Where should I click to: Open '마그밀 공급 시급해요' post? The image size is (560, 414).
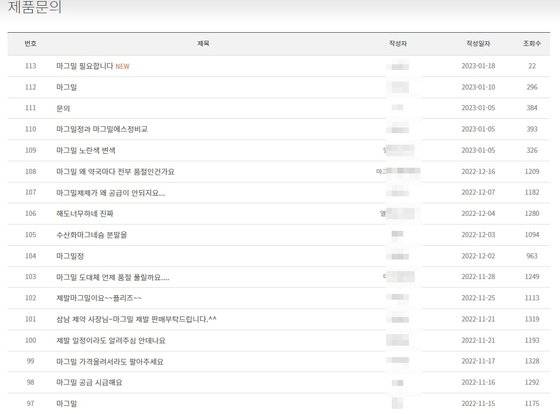[89, 383]
